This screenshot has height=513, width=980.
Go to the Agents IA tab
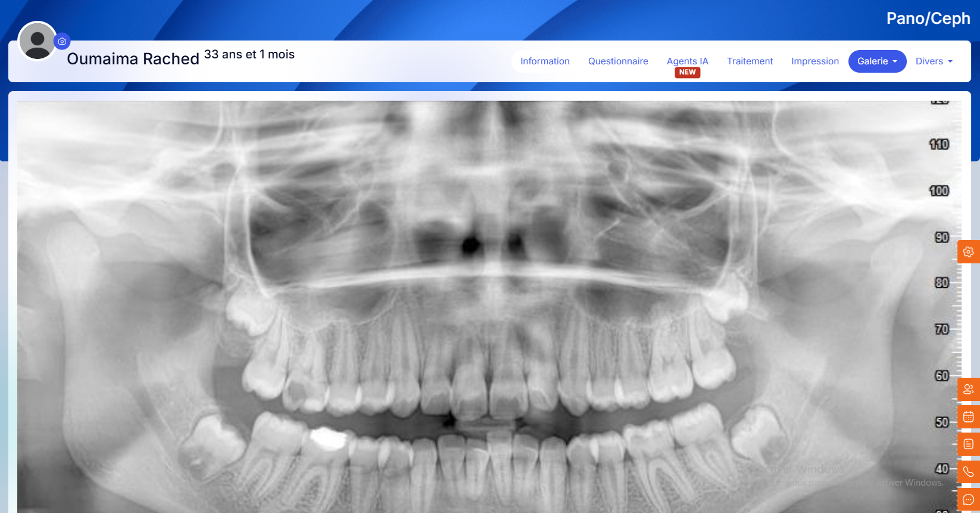coord(687,61)
